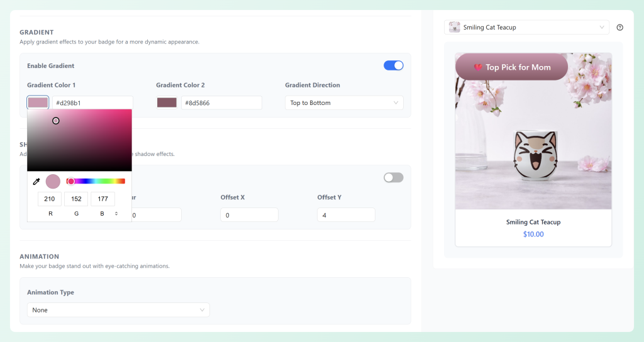This screenshot has height=342, width=644.
Task: Click the Smiling Cat Teacup selector thumbnail
Action: pos(454,28)
